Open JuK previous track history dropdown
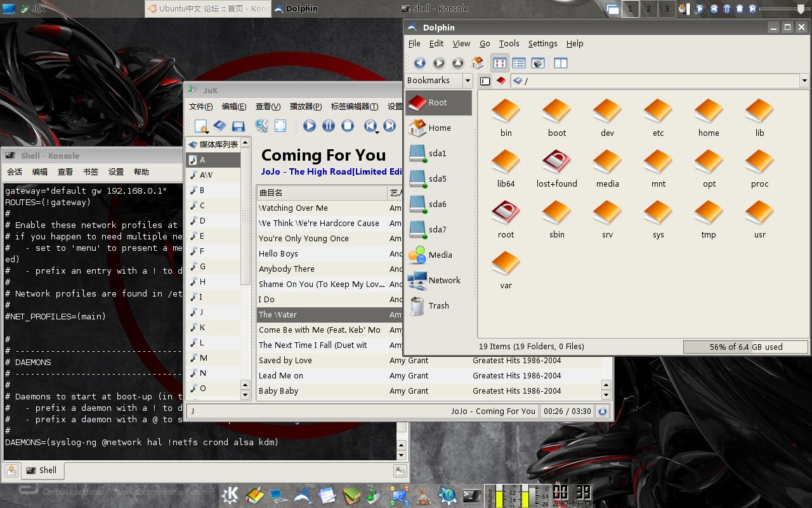The height and width of the screenshot is (508, 812). pyautogui.click(x=372, y=126)
